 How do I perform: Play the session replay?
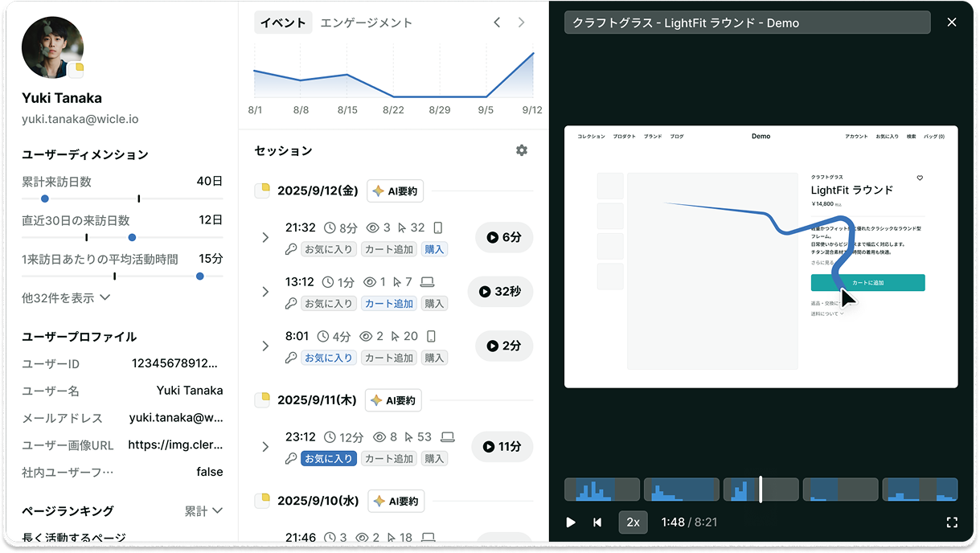[571, 522]
